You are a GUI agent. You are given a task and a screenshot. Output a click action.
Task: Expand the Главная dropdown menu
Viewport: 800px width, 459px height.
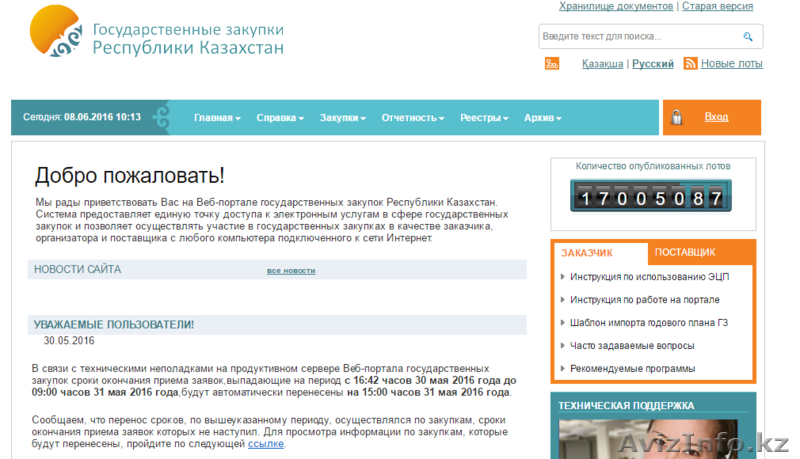(x=217, y=118)
